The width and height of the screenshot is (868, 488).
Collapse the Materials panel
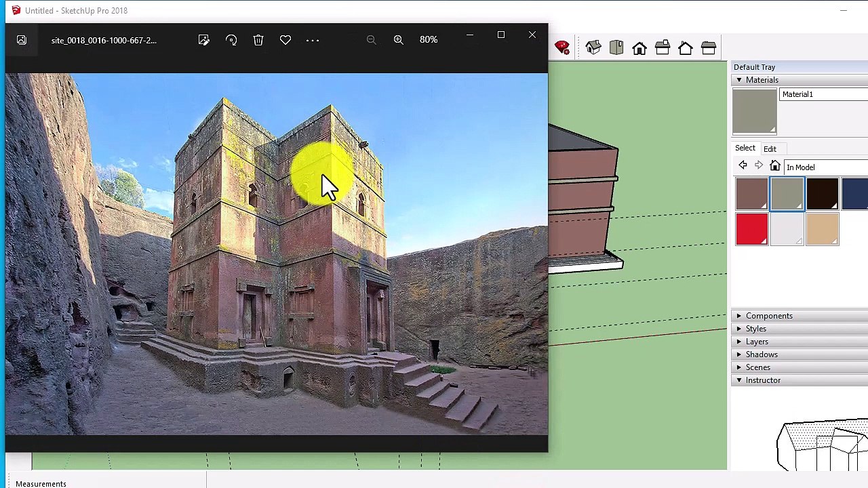[739, 80]
